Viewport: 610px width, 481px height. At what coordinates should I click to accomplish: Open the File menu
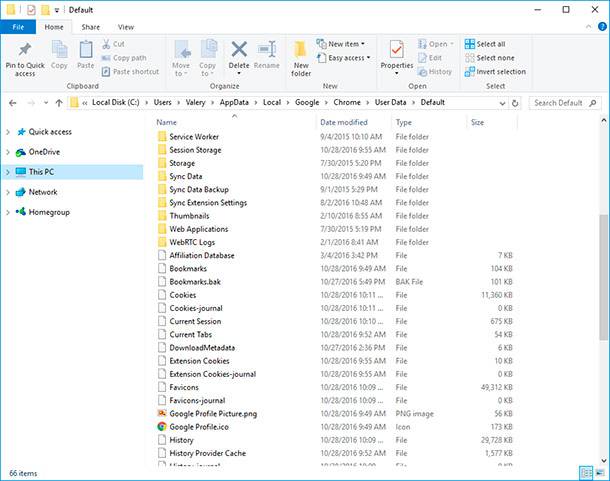[x=18, y=27]
